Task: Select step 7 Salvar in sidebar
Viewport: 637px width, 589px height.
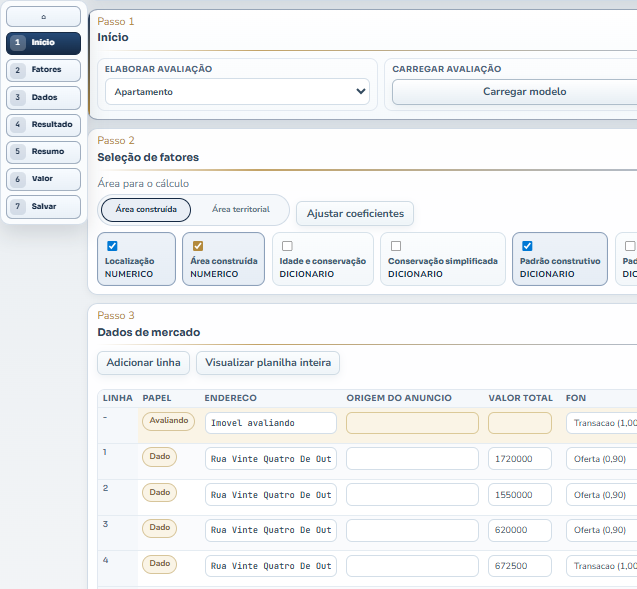Action: [x=43, y=207]
